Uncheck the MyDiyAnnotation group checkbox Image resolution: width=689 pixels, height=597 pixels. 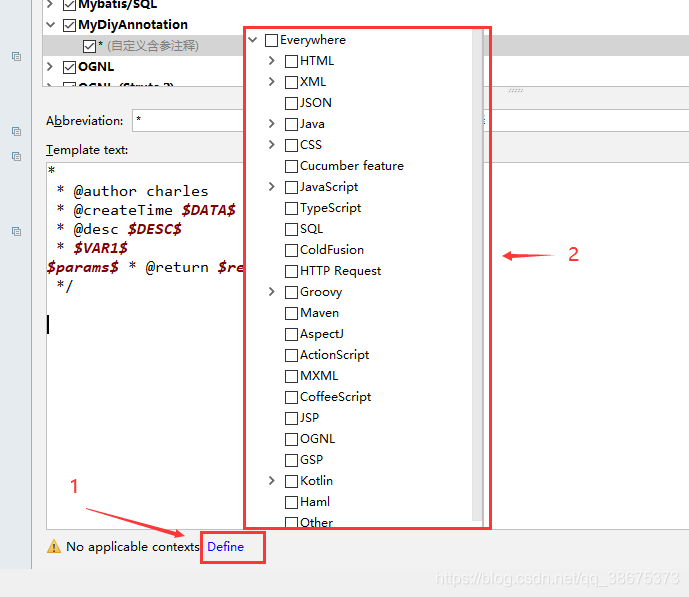tap(69, 25)
